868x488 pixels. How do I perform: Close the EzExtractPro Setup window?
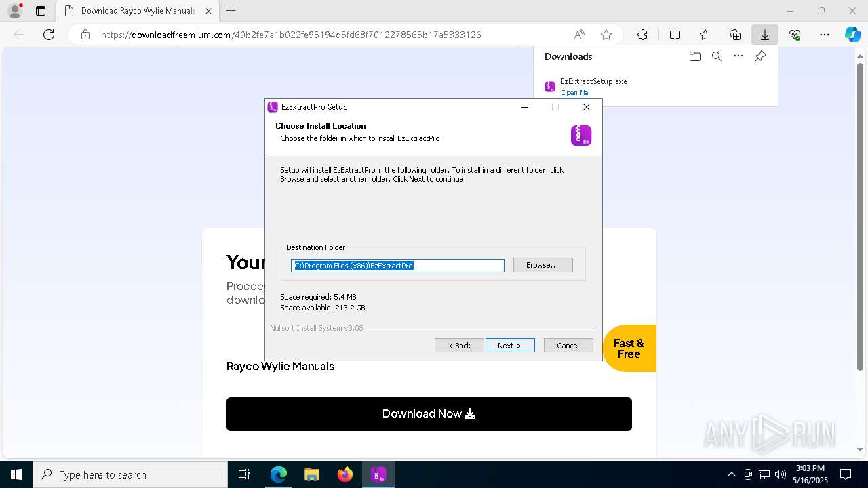click(587, 107)
